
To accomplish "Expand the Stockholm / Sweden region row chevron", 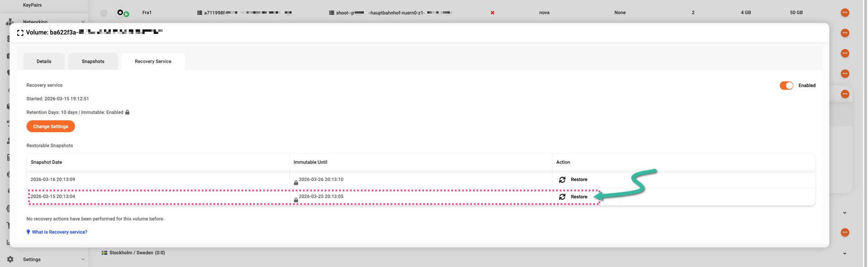I will 844,253.
